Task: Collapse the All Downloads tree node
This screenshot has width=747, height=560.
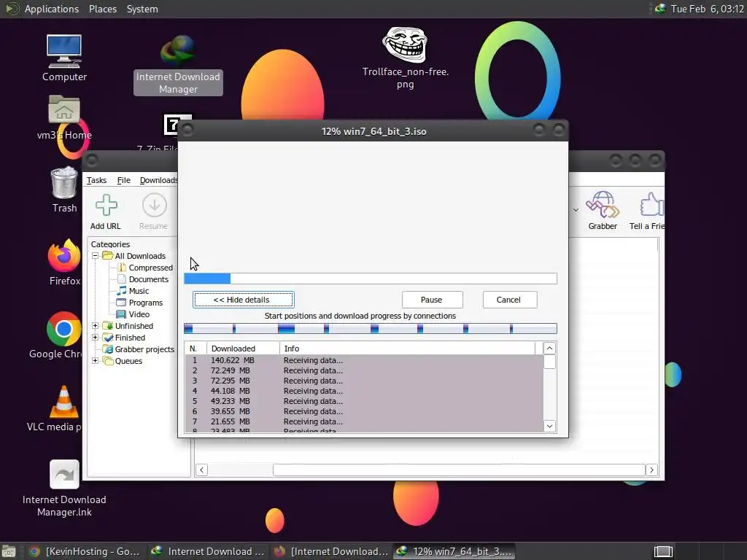Action: coord(96,256)
